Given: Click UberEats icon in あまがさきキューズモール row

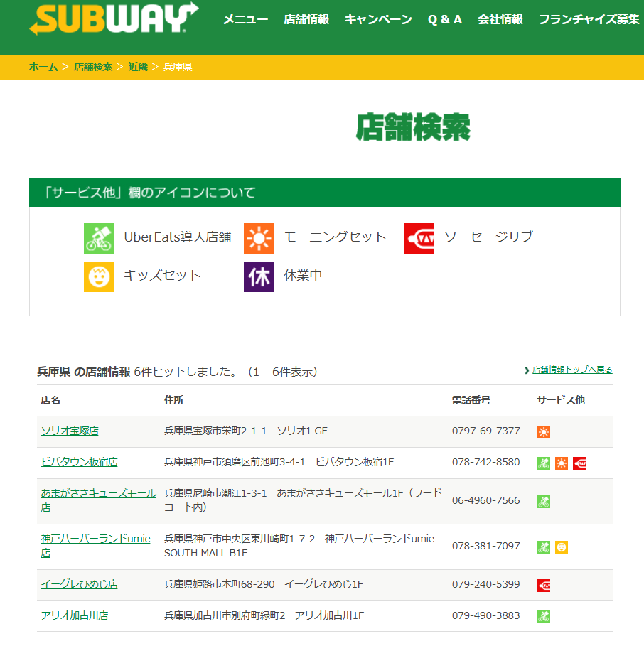Looking at the screenshot, I should [x=544, y=502].
